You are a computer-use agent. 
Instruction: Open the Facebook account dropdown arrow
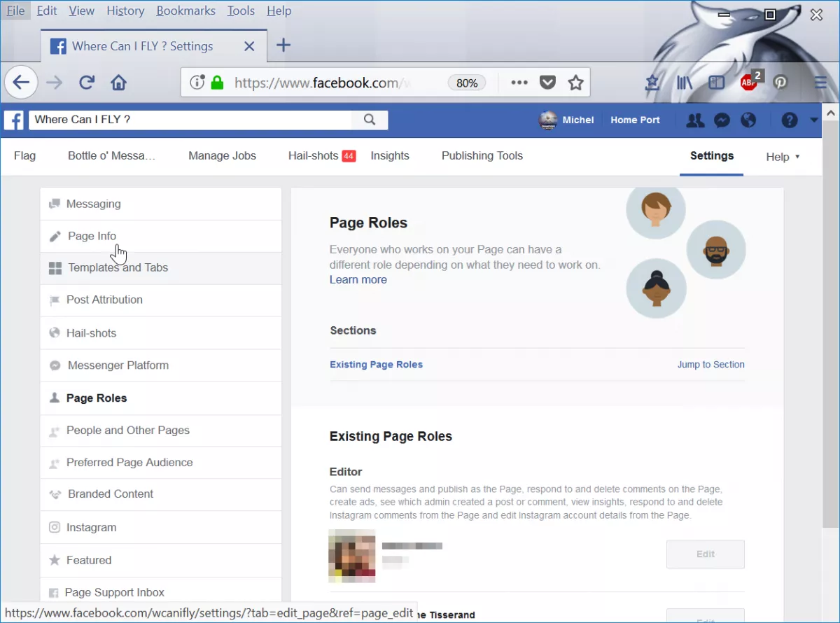pyautogui.click(x=813, y=120)
